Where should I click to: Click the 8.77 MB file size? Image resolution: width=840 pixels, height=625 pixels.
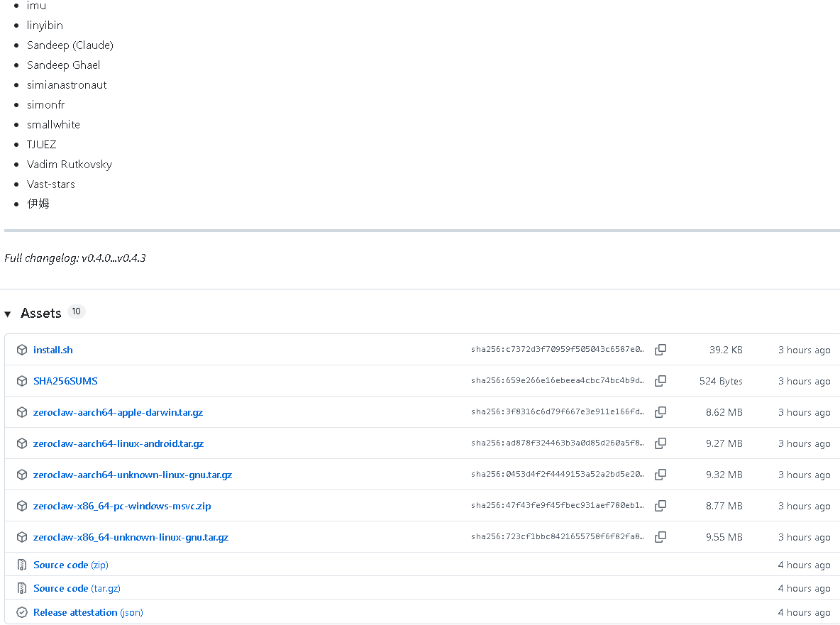[x=724, y=506]
